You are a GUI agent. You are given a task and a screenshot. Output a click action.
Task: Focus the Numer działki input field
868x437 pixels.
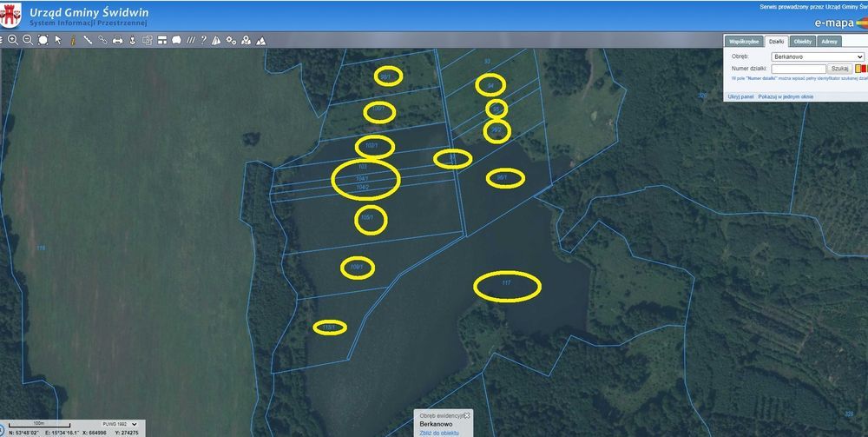click(x=799, y=69)
